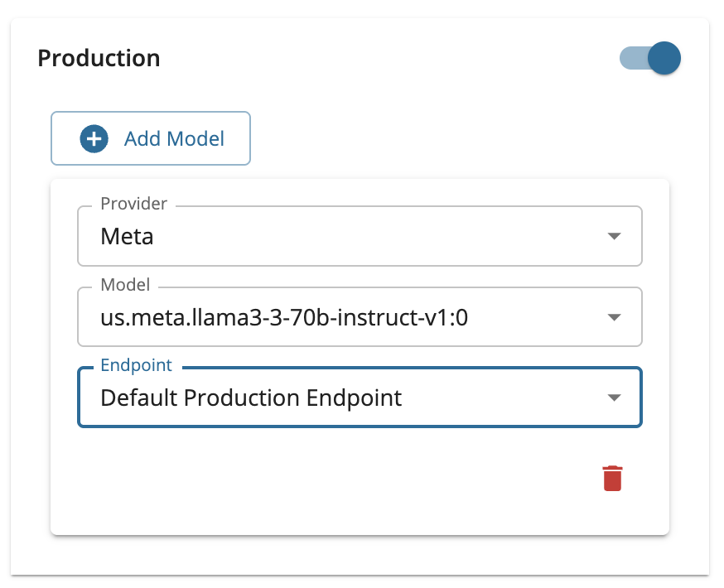Expand the Model dropdown arrow
Viewport: 724px width, 588px height.
pos(614,317)
